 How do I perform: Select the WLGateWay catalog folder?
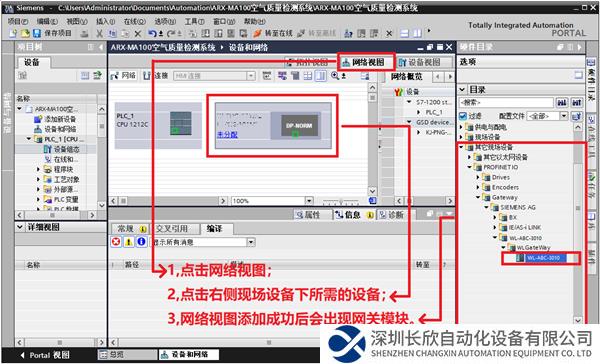point(533,248)
